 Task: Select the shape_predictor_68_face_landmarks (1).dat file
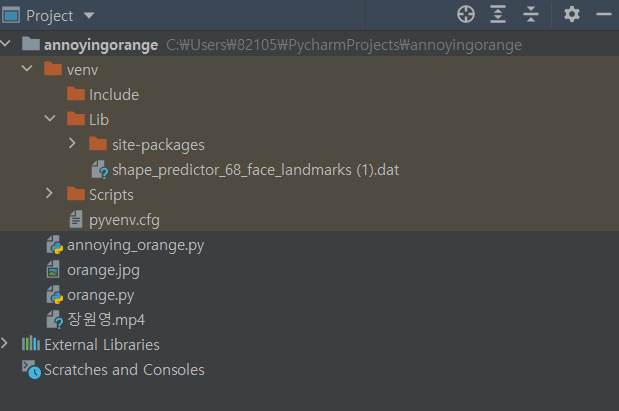[x=255, y=170]
